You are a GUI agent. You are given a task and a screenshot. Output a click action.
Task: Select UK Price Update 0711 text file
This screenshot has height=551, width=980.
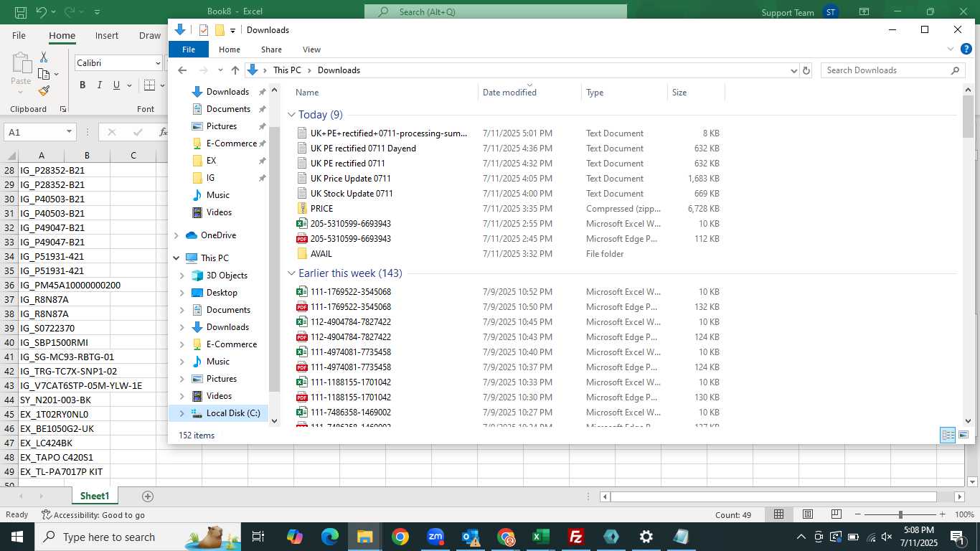click(x=350, y=179)
